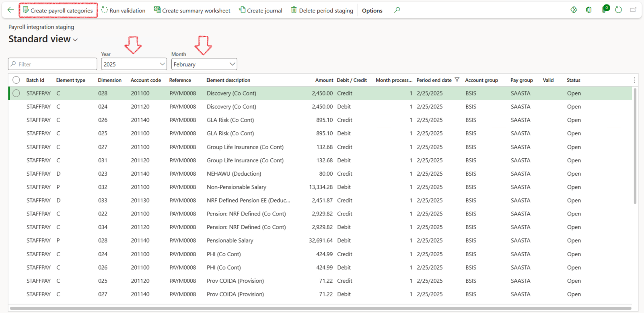Click the Dimension column header
This screenshot has width=644, height=313.
[110, 80]
